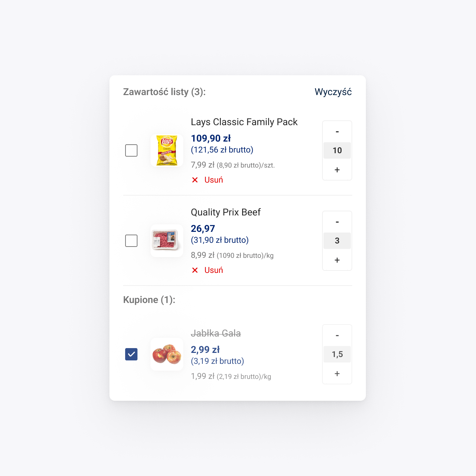
Task: Click Usun link under Beef item
Action: pos(214,270)
